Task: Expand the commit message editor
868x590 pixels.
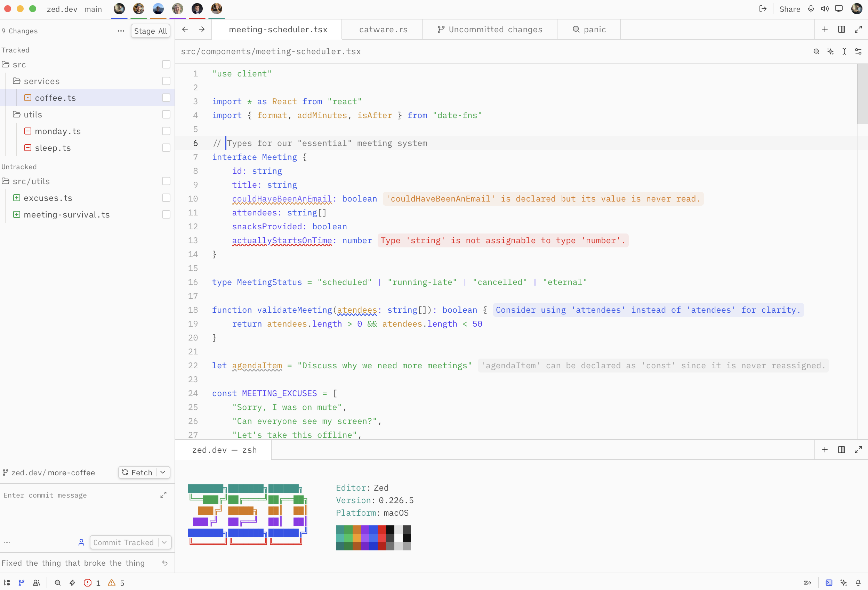Action: click(x=163, y=495)
